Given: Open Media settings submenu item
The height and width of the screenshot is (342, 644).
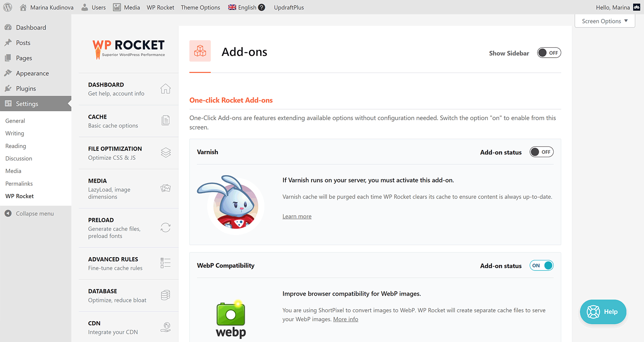Looking at the screenshot, I should pyautogui.click(x=13, y=171).
